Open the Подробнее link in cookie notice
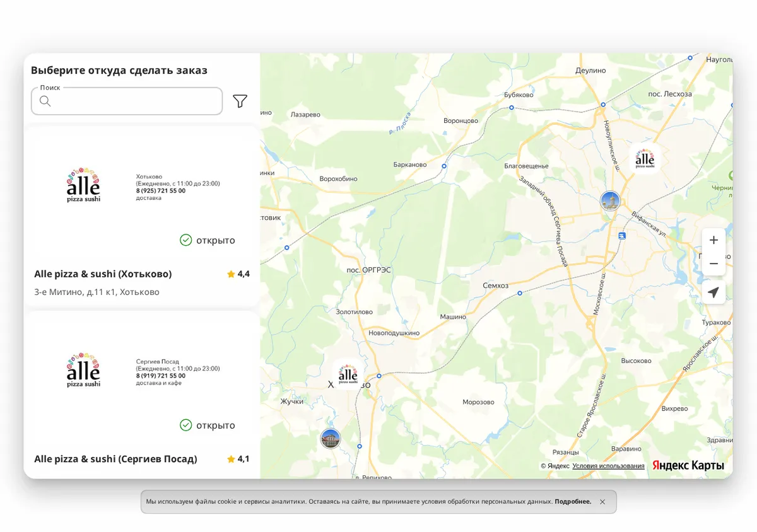The height and width of the screenshot is (532, 757). coord(573,502)
